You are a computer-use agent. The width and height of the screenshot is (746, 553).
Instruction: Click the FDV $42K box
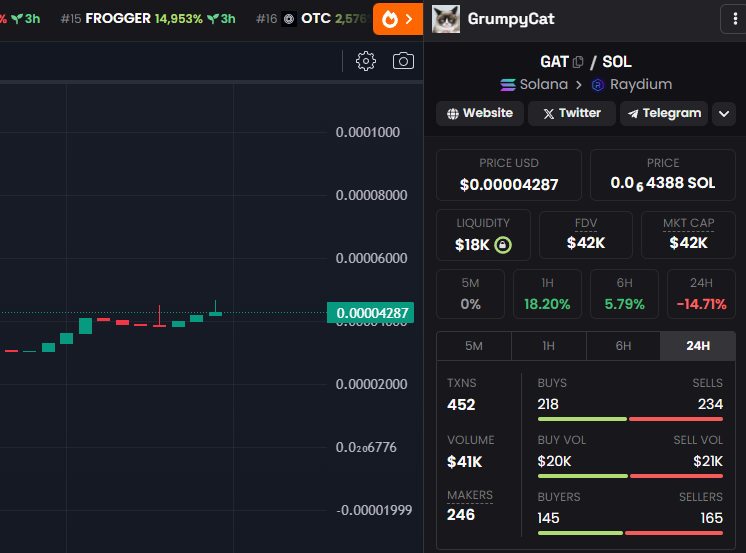pos(586,235)
